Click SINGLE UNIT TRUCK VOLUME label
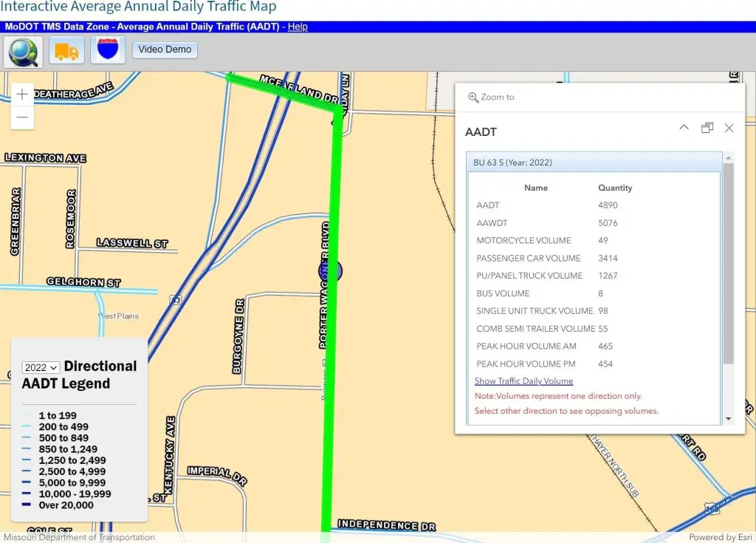756x543 pixels. click(535, 311)
